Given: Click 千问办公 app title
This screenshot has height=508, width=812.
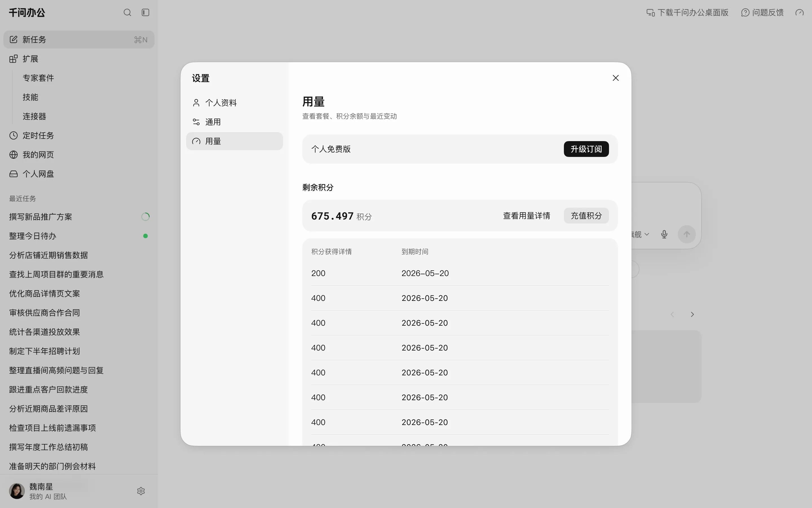Looking at the screenshot, I should 27,12.
